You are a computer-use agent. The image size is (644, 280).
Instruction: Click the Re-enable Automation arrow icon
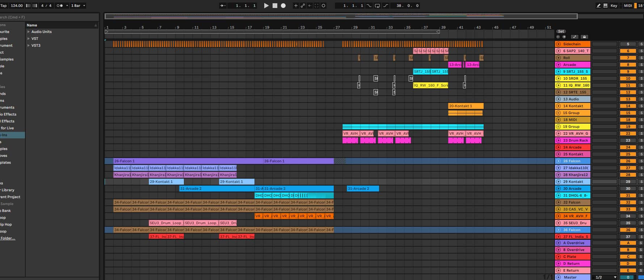tap(310, 5)
